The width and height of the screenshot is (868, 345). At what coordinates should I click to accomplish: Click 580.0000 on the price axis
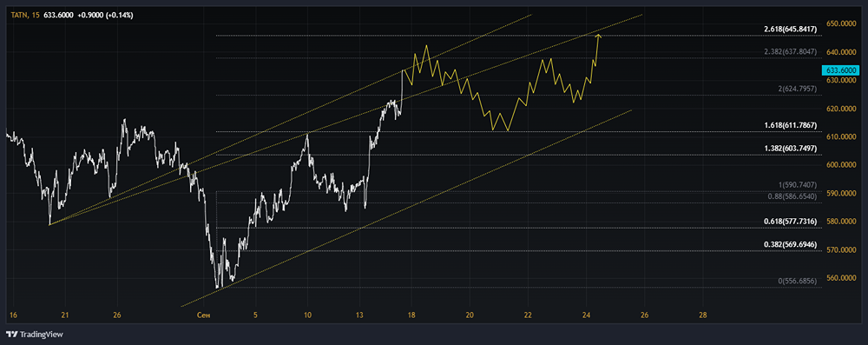(x=841, y=222)
